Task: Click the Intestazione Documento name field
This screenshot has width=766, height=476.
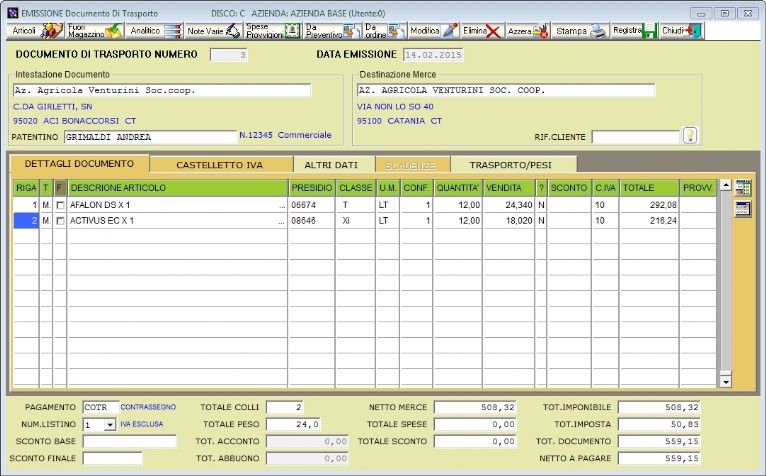Action: [x=162, y=90]
